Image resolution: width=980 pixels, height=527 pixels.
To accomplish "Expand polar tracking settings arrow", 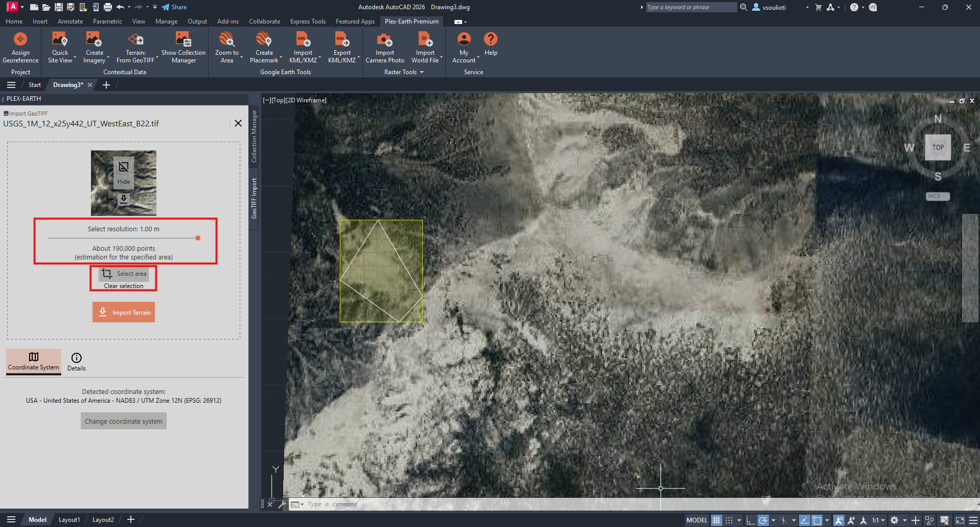I will coord(773,520).
